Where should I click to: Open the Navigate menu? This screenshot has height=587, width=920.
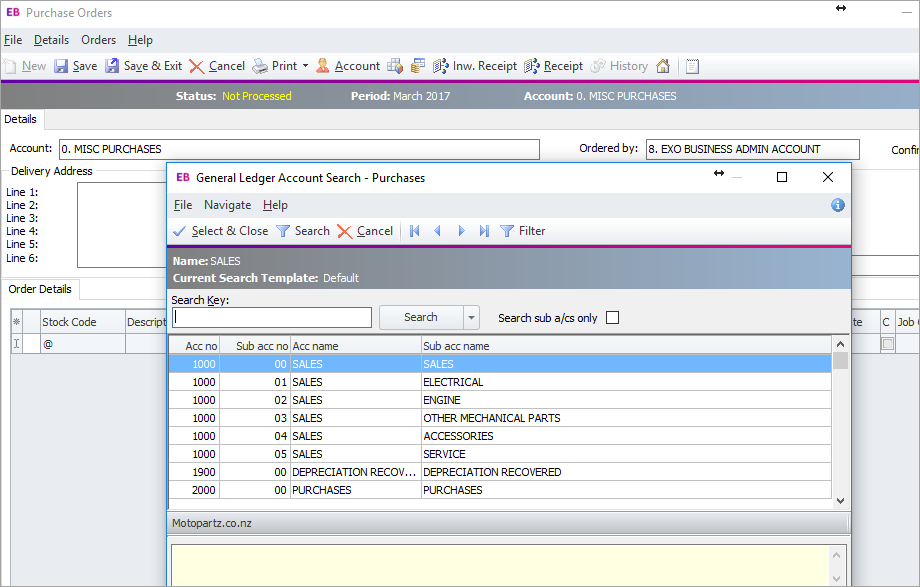point(227,205)
